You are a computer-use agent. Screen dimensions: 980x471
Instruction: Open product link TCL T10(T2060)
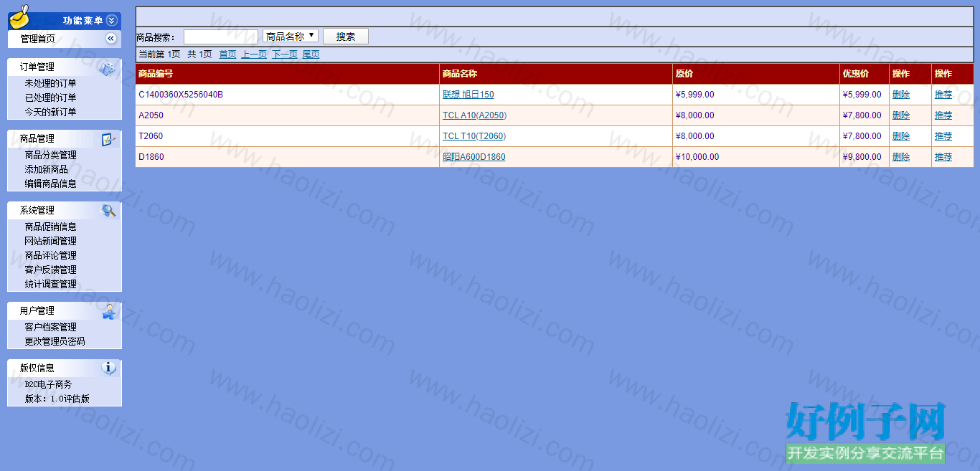474,136
